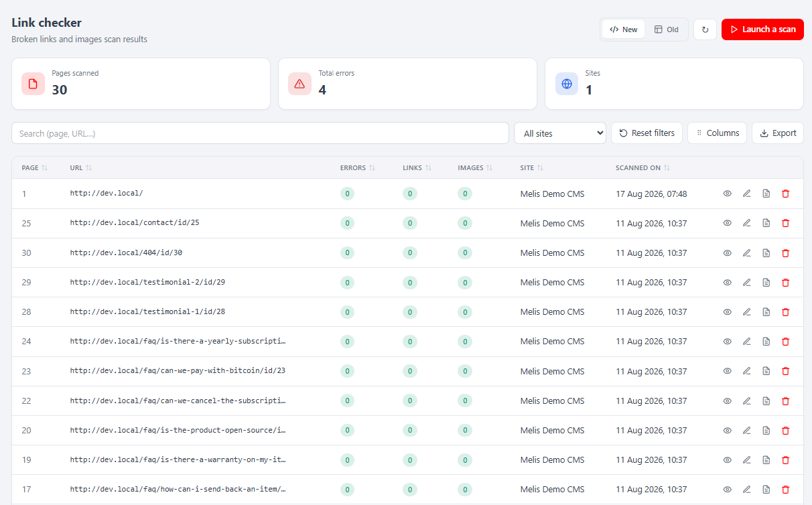Open the http://dev.local/contact/id/25 URL
This screenshot has height=505, width=812.
135,223
